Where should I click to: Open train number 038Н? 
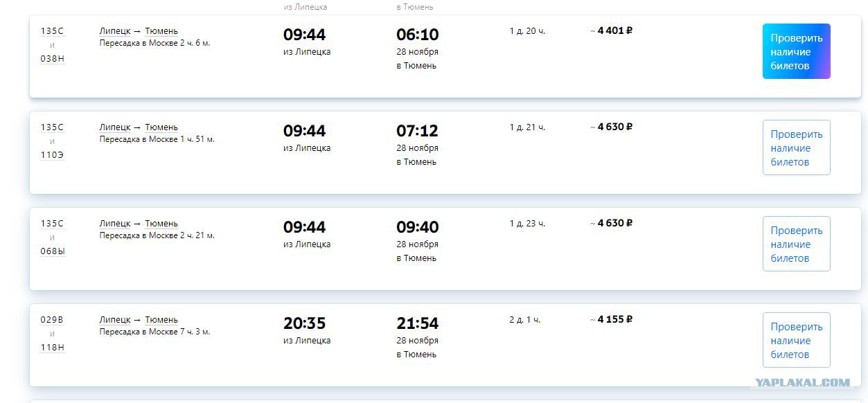coord(52,59)
